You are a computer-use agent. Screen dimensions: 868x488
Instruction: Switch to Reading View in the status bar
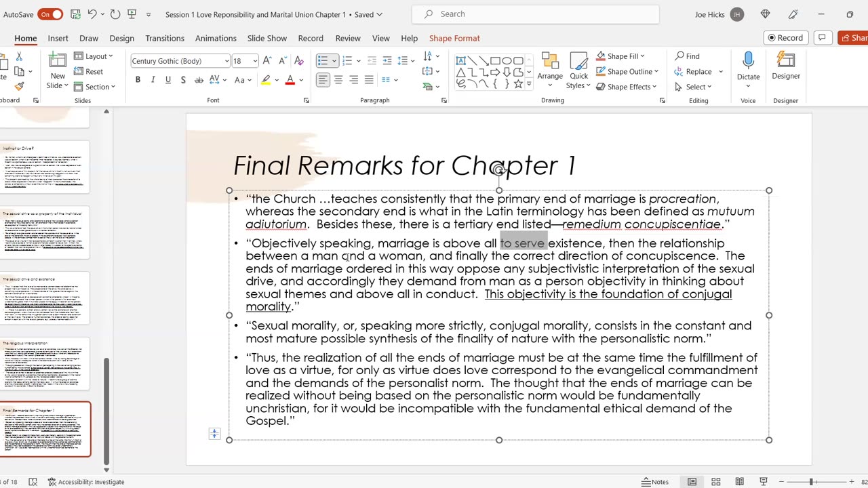[739, 482]
